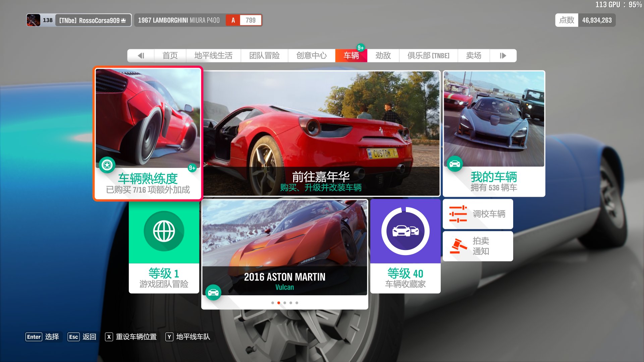Click the player level 138 badge
This screenshot has height=362, width=644.
click(48, 20)
